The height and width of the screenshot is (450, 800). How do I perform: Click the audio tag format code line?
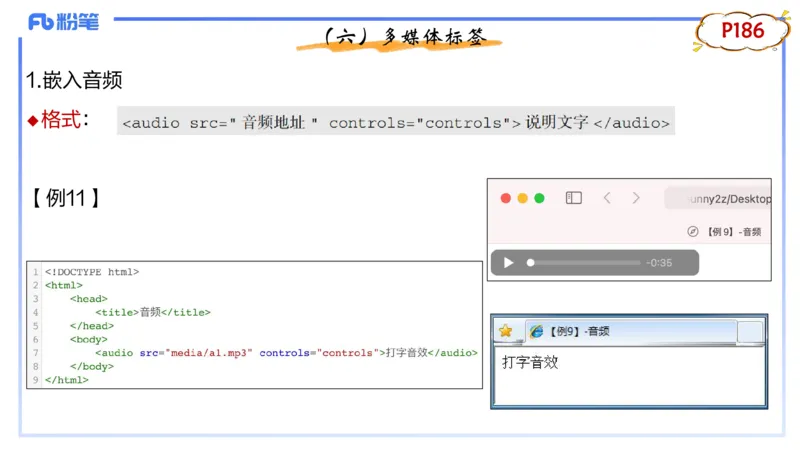[x=396, y=121]
